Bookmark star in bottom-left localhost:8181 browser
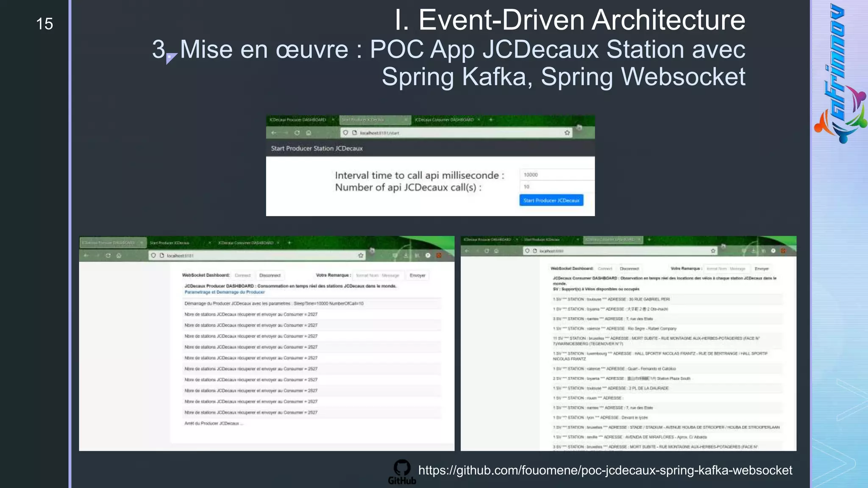 (x=361, y=255)
